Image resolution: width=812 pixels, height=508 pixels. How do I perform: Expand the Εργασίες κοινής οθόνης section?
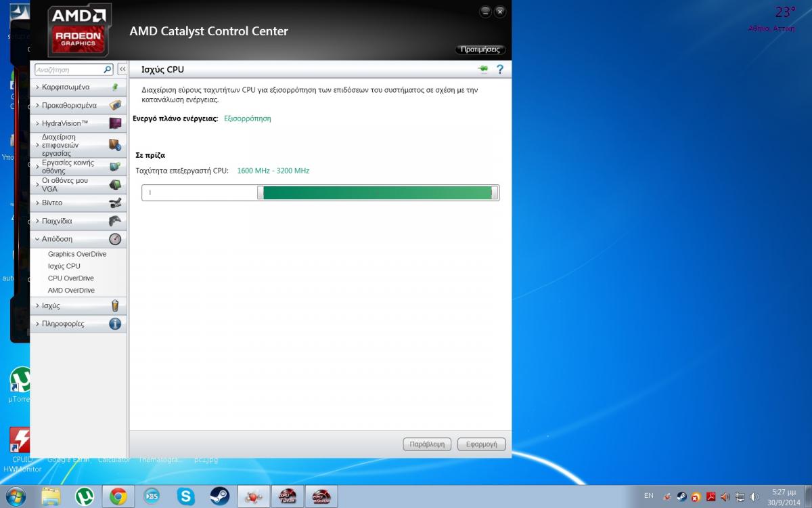[78, 167]
